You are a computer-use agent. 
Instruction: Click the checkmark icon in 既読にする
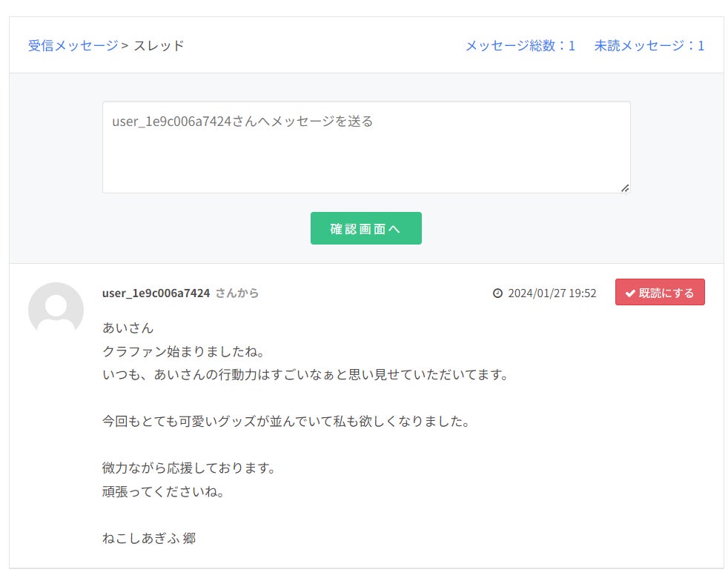pos(630,293)
